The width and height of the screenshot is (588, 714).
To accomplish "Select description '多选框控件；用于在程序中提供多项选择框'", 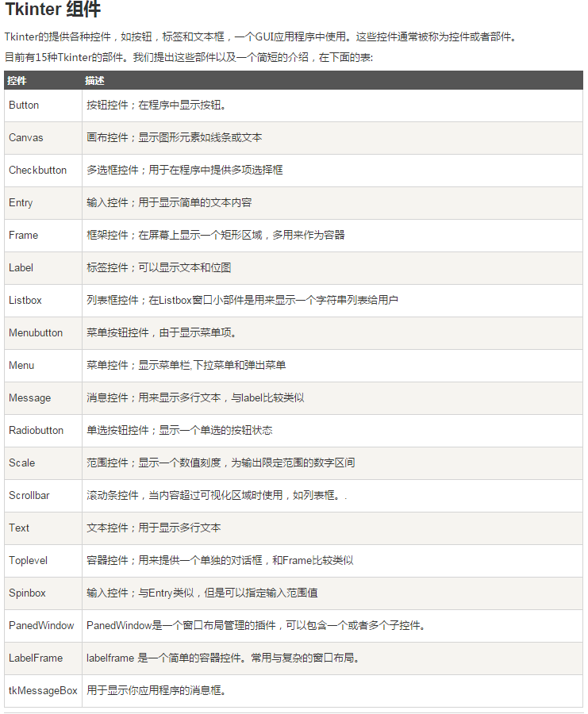I will coord(184,171).
